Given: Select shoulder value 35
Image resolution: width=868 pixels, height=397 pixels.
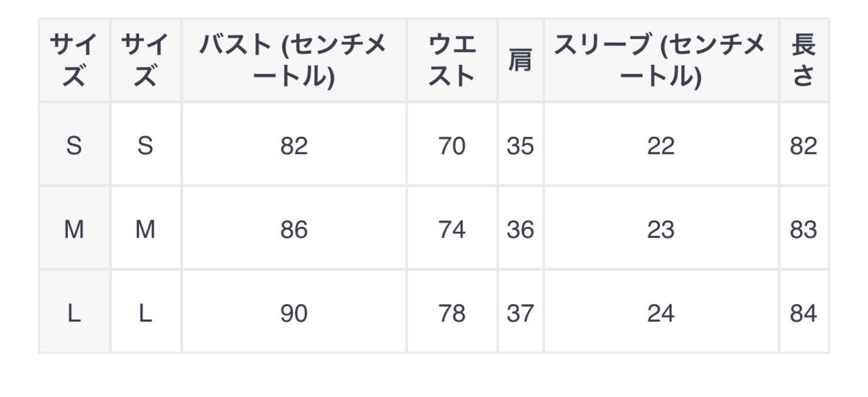Looking at the screenshot, I should [x=520, y=146].
